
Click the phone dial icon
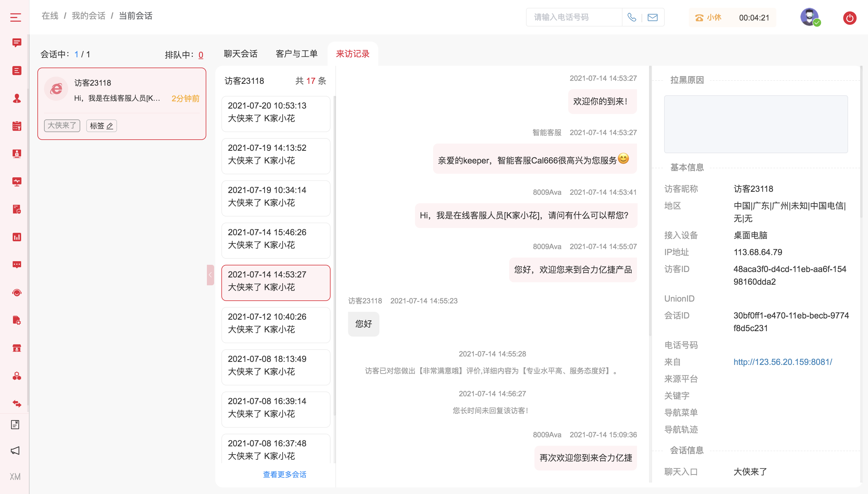click(632, 17)
